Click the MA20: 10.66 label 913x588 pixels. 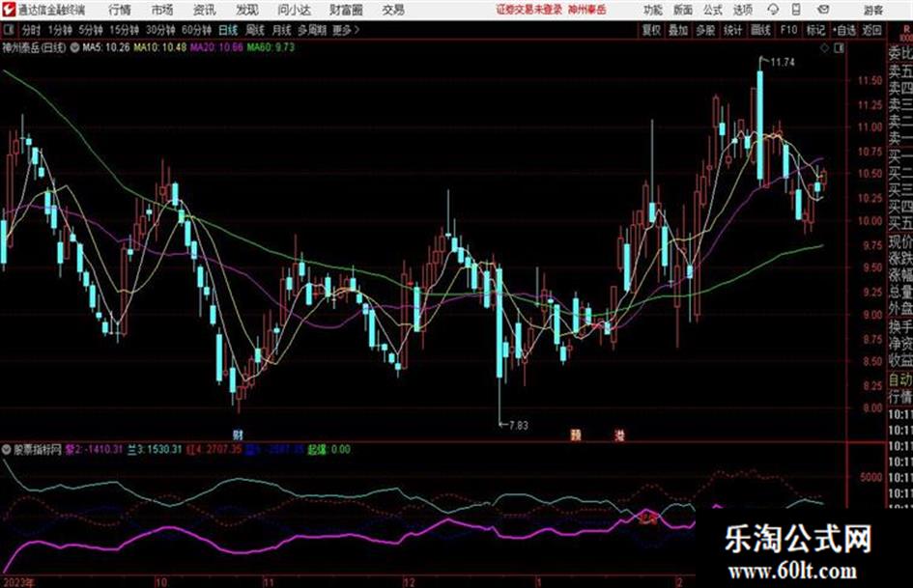(x=216, y=47)
